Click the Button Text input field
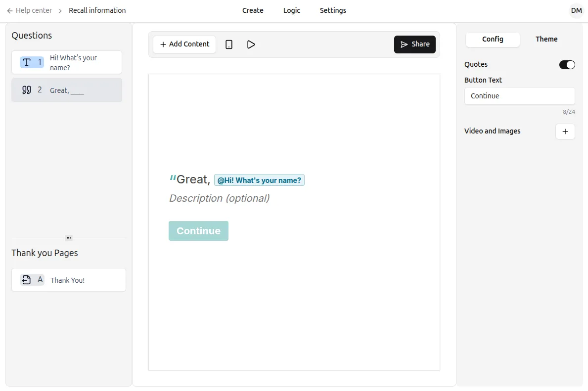The width and height of the screenshot is (588, 391). tap(519, 96)
